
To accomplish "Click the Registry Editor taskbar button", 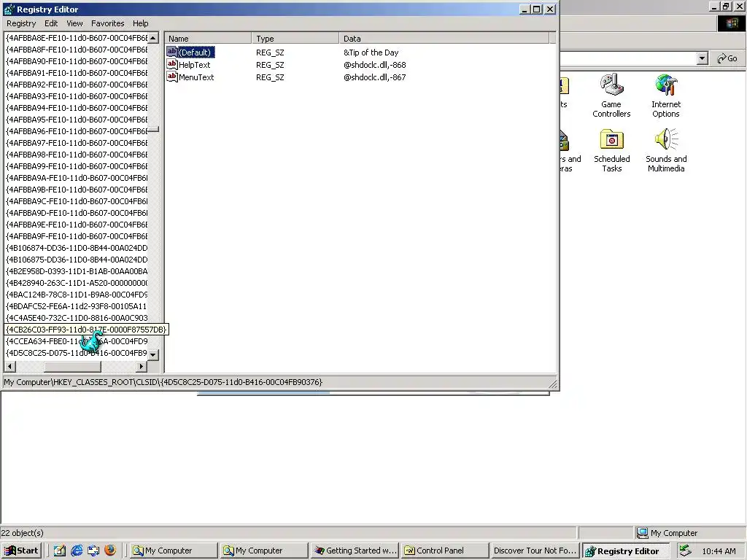I will pyautogui.click(x=626, y=551).
